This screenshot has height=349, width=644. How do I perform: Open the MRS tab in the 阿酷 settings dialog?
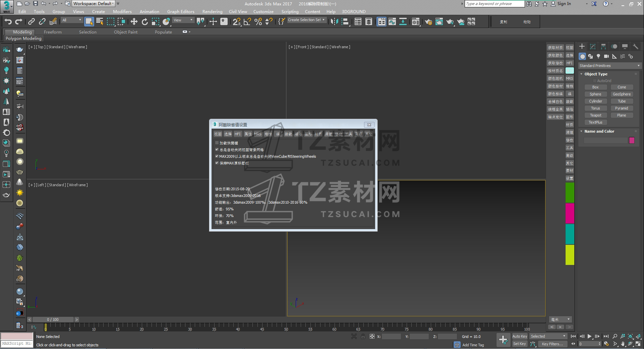pos(257,134)
